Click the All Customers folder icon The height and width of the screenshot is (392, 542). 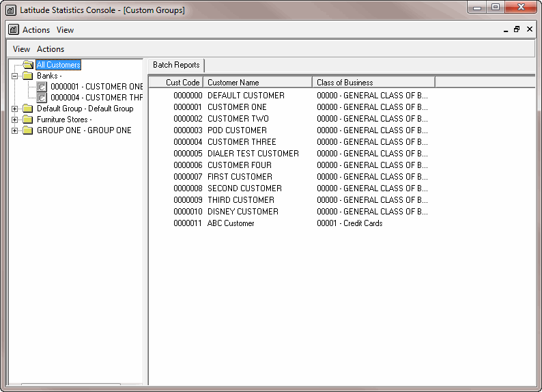coord(28,65)
